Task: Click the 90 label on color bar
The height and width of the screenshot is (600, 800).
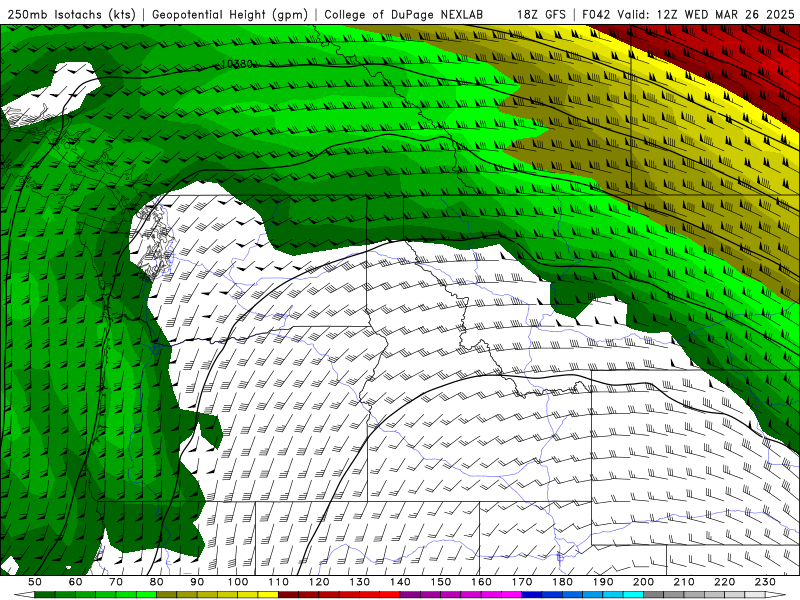Action: pos(197,582)
